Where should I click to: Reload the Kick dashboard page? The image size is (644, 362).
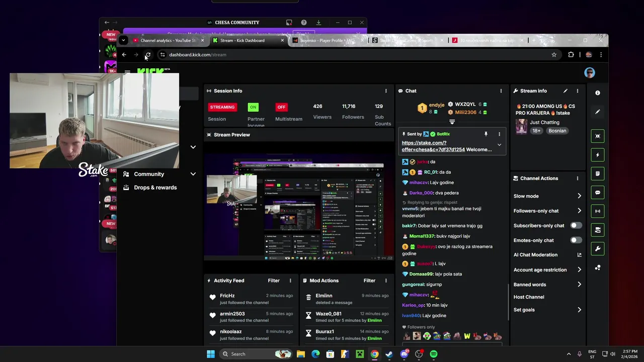pos(148,55)
